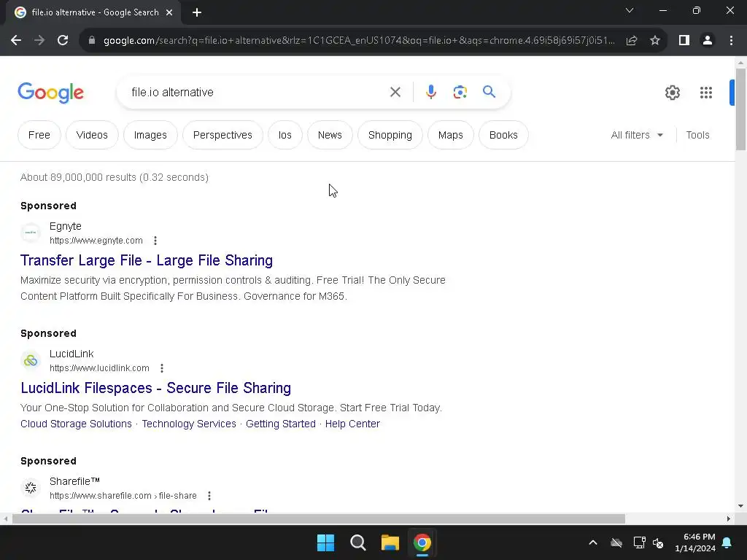
Task: Open Google apps grid
Action: pos(706,93)
